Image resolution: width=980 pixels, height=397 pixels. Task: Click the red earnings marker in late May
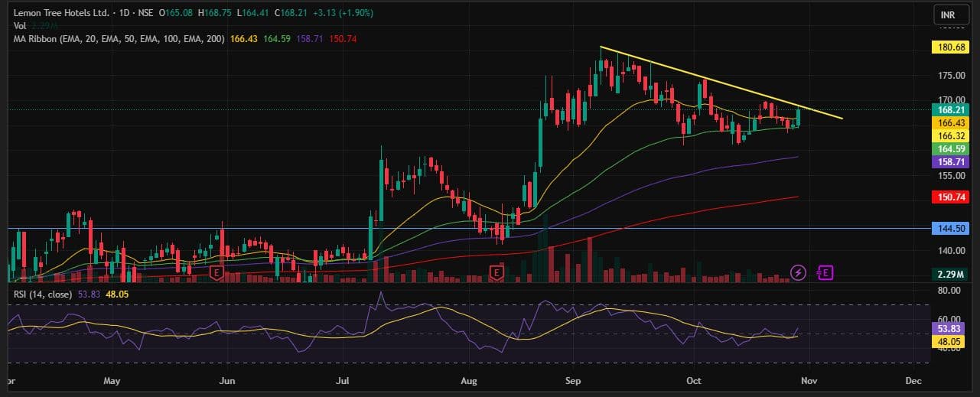coord(217,272)
